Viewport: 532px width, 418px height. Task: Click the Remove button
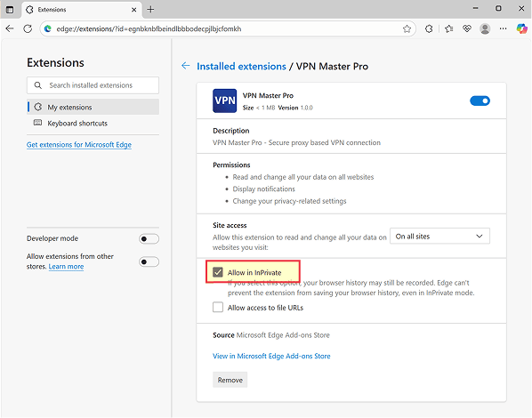point(230,380)
